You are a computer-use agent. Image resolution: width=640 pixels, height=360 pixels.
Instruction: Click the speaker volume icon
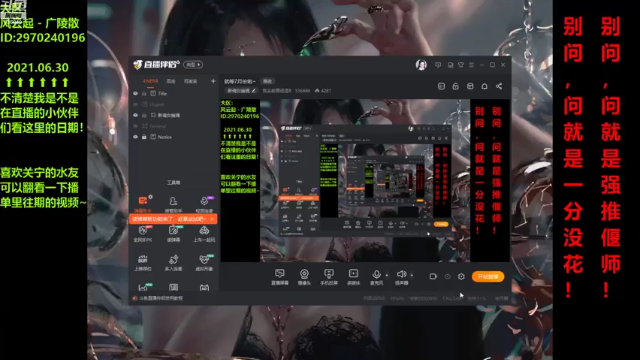tap(401, 274)
